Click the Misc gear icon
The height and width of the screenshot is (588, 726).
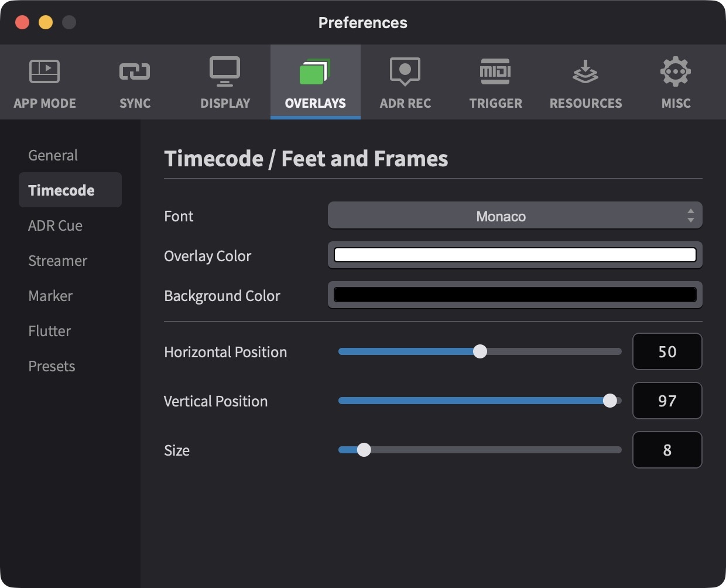tap(676, 71)
